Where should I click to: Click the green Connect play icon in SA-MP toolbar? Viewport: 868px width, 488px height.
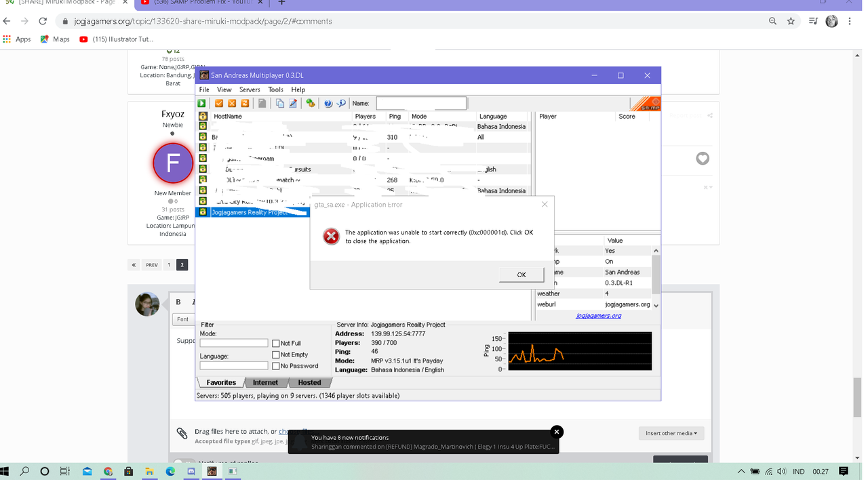[x=201, y=103]
